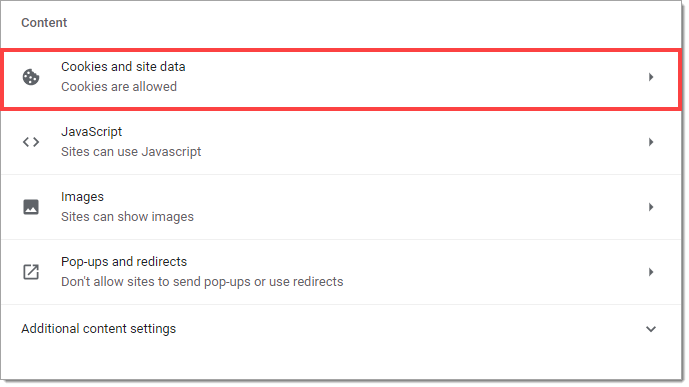Open Cookies and site data settings
Viewport: 689px width, 387px height.
coord(341,78)
